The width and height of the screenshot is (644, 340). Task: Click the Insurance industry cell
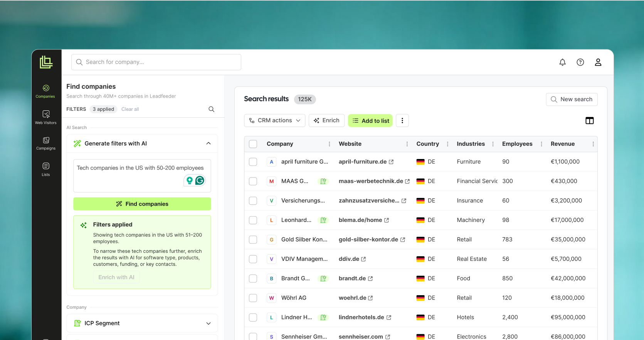[470, 201]
